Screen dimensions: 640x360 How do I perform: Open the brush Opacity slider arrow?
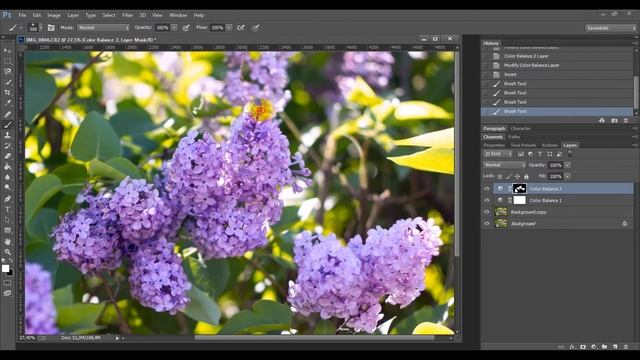[174, 28]
